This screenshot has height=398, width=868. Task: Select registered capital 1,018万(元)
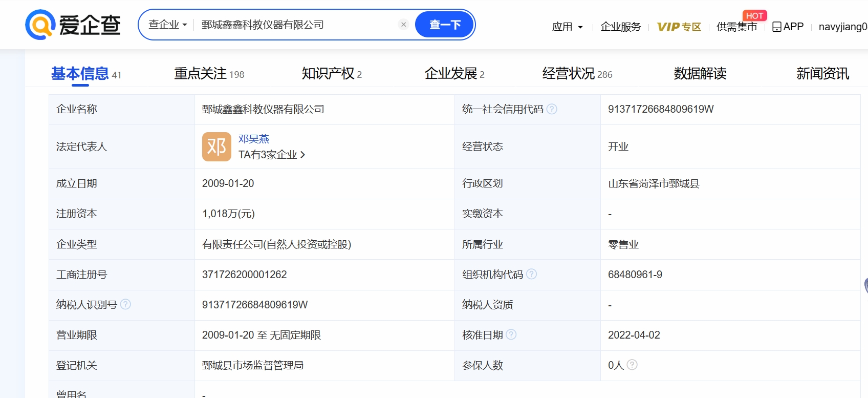point(228,214)
